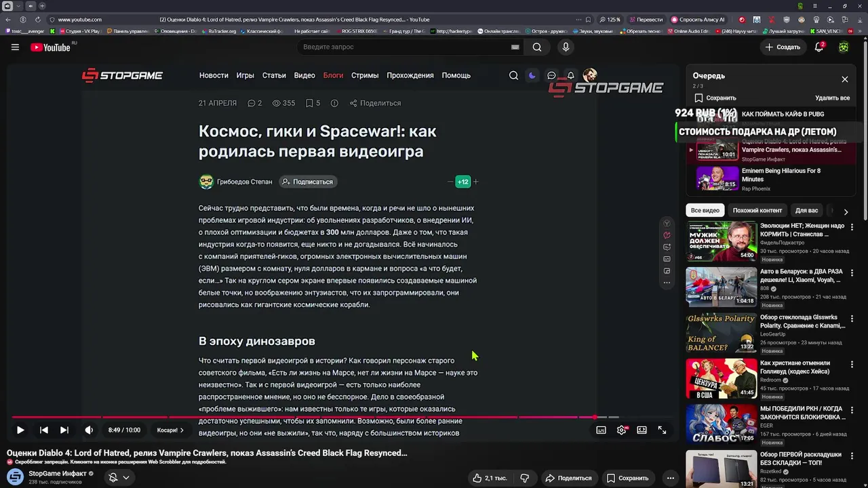This screenshot has width=868, height=488.
Task: Skip to the next video in queue
Action: 64,430
